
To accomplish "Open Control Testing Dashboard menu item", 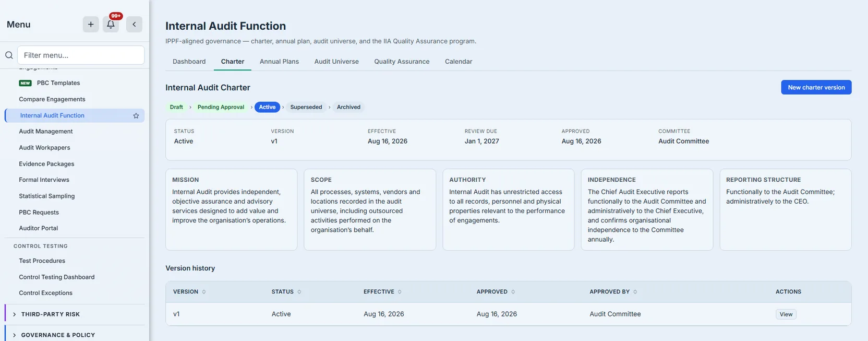I will click(x=57, y=277).
